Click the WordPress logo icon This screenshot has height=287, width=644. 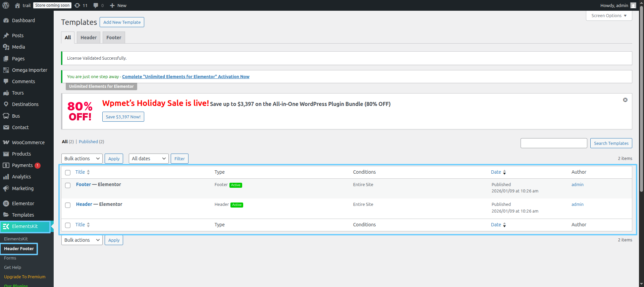(x=6, y=5)
